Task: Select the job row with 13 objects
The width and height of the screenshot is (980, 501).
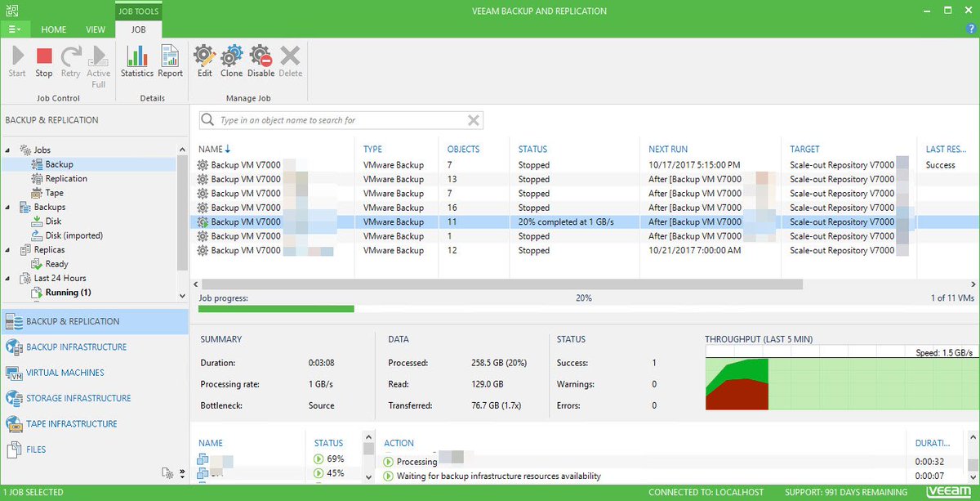Action: coord(585,179)
